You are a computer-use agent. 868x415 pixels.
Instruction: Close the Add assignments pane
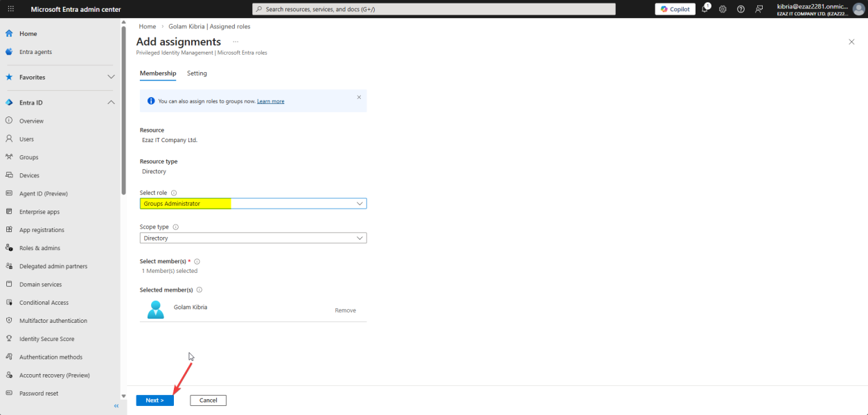(x=851, y=42)
